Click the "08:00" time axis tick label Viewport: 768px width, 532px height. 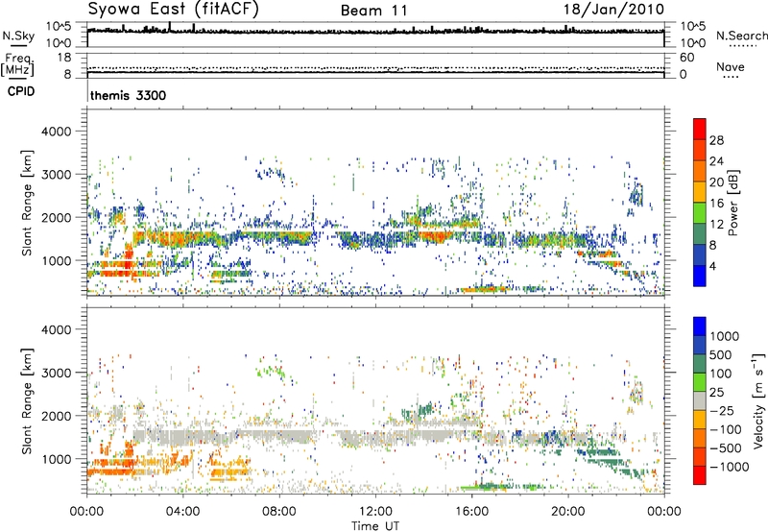(x=279, y=512)
